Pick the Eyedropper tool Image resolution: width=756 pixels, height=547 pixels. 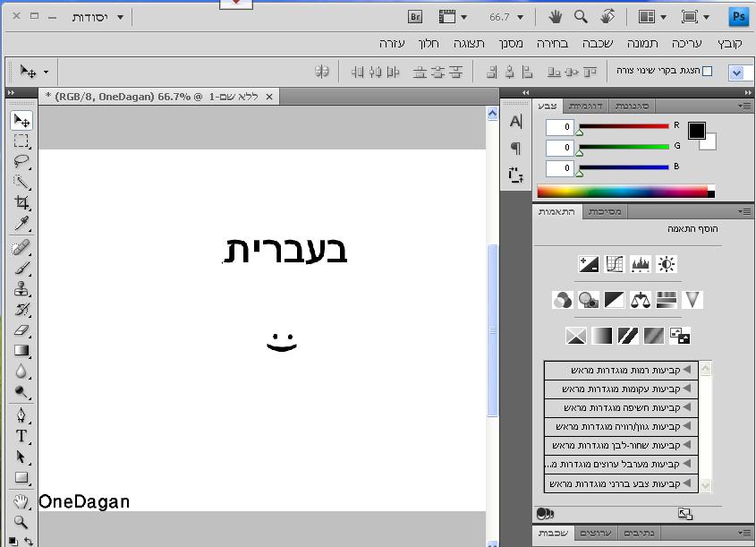coord(21,224)
